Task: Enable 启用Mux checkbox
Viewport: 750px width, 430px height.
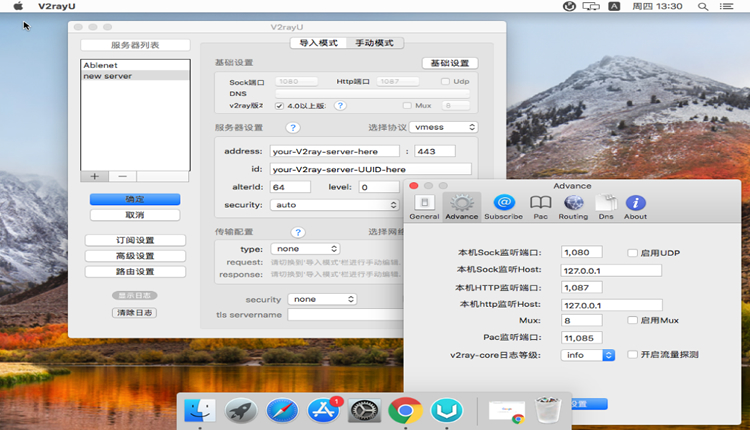Action: coord(632,320)
